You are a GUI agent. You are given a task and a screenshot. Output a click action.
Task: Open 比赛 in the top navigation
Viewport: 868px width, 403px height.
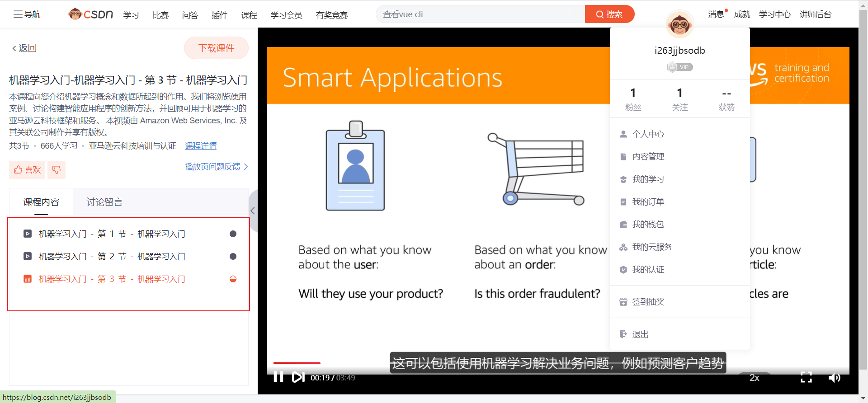[x=160, y=15]
